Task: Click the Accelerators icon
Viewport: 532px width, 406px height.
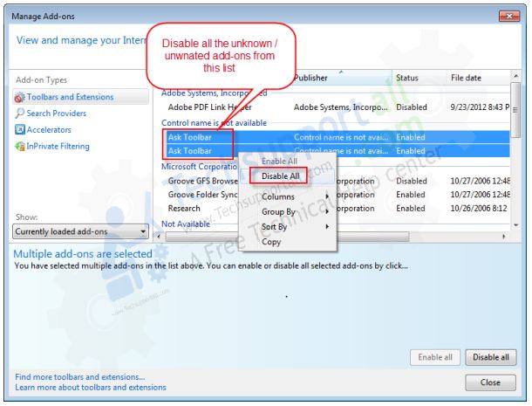Action: pos(20,129)
